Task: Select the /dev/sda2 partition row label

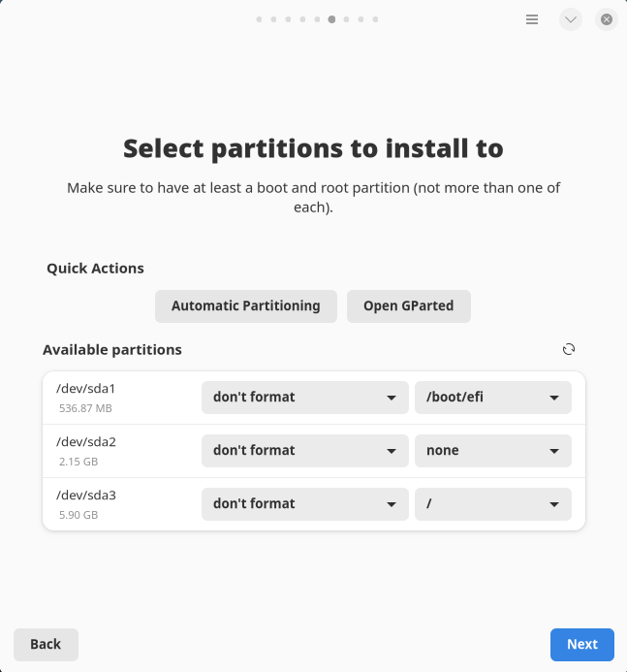Action: (86, 442)
